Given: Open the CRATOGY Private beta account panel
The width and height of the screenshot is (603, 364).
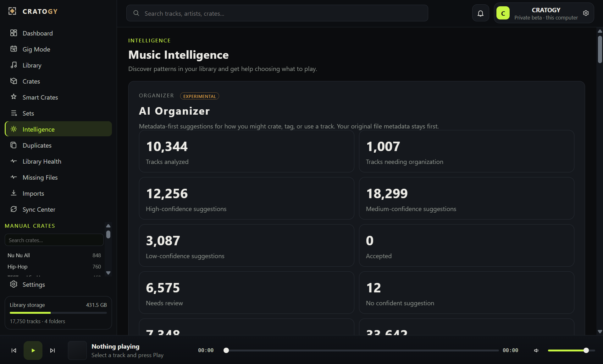Looking at the screenshot, I should coord(544,13).
